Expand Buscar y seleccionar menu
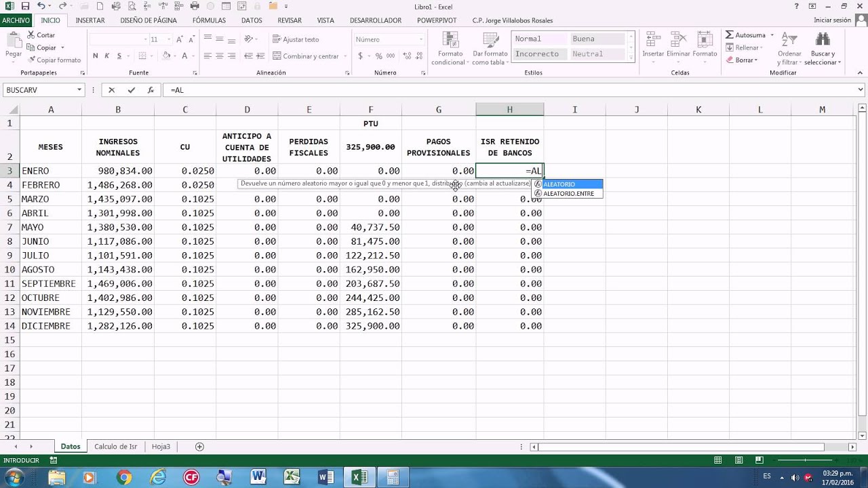 [x=823, y=48]
